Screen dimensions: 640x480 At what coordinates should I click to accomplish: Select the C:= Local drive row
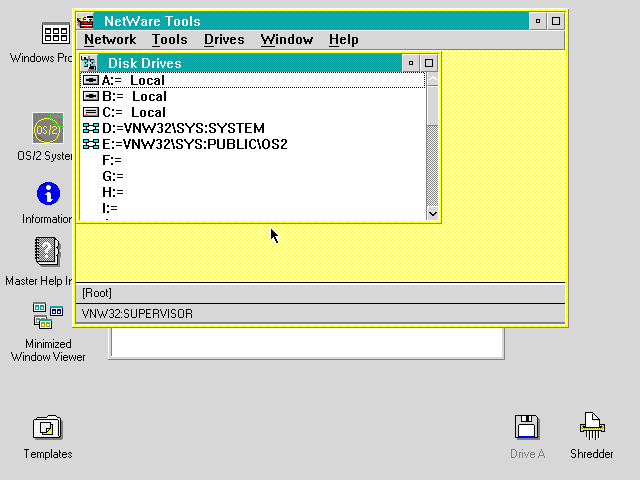click(x=253, y=112)
